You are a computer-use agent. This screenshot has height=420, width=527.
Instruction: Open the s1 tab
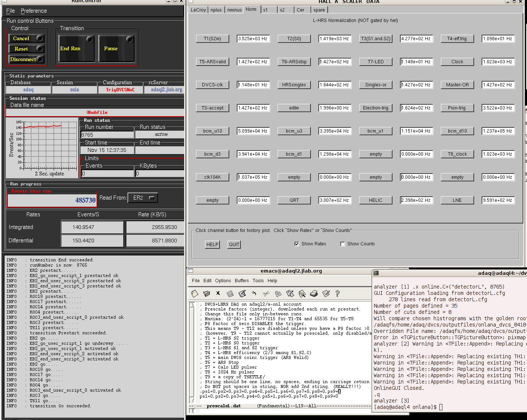pyautogui.click(x=268, y=10)
